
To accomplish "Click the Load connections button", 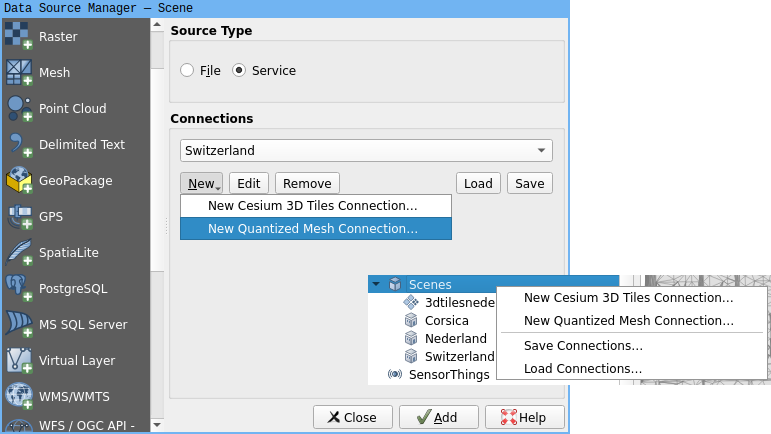I will (x=478, y=184).
